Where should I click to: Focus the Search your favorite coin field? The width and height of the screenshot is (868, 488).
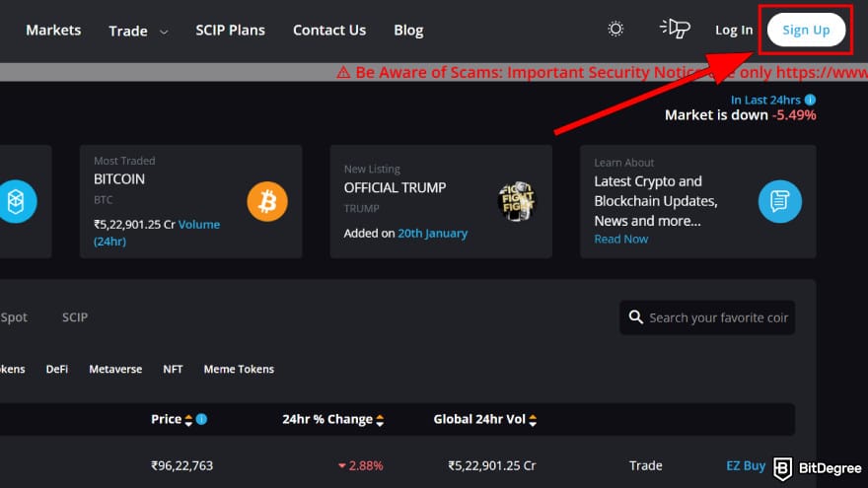tap(707, 317)
